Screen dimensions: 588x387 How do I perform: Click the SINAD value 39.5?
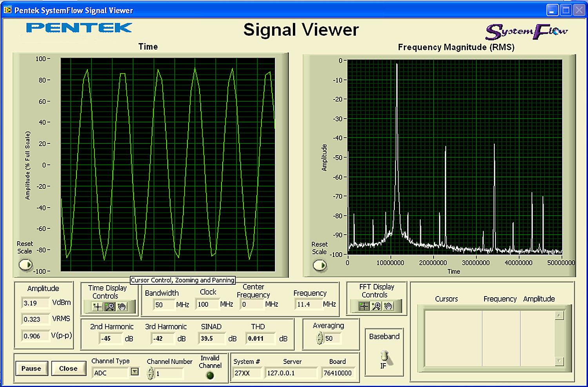pos(212,338)
